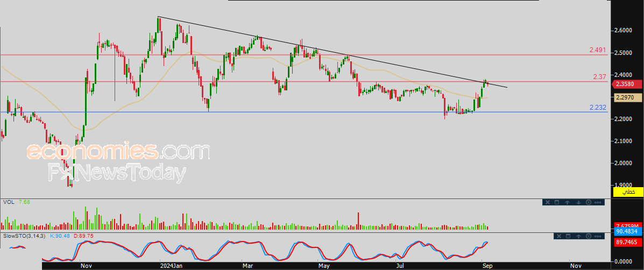Click the SlowSTO(3,14,3) indicator label
This screenshot has width=644, height=270.
tap(25, 236)
